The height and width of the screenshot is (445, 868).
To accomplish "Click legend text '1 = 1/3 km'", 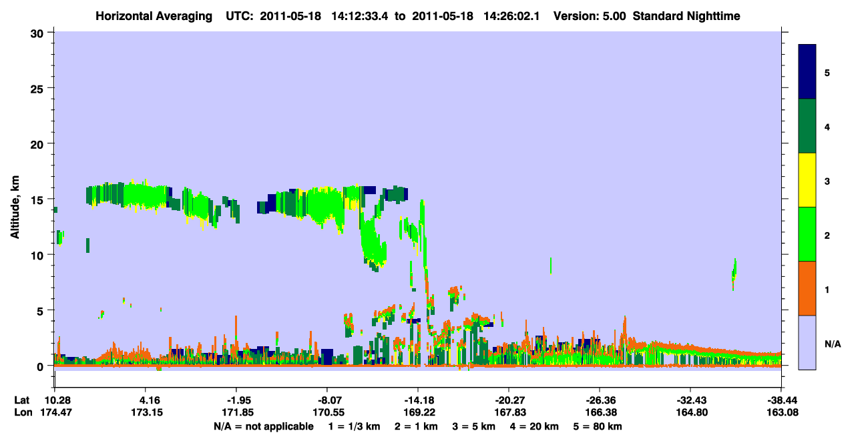I will pyautogui.click(x=354, y=426).
